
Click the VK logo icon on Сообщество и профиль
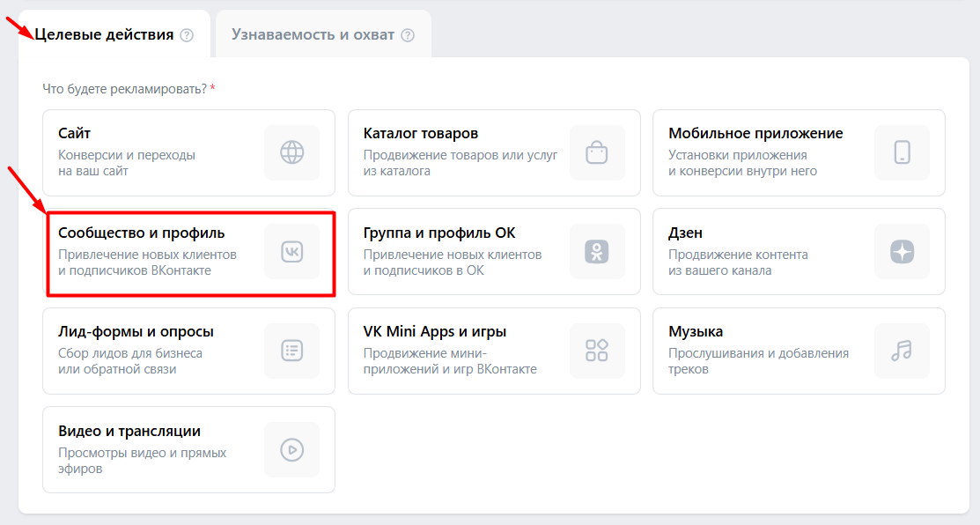[291, 252]
